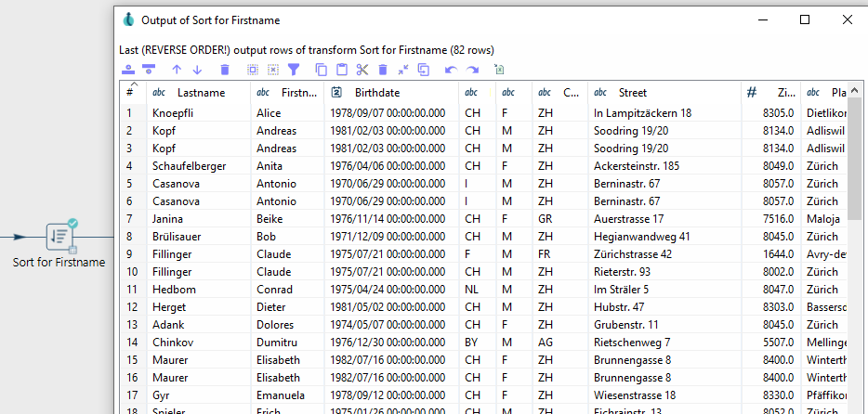This screenshot has width=868, height=414.
Task: Sort by the Firstn... column header
Action: [287, 93]
